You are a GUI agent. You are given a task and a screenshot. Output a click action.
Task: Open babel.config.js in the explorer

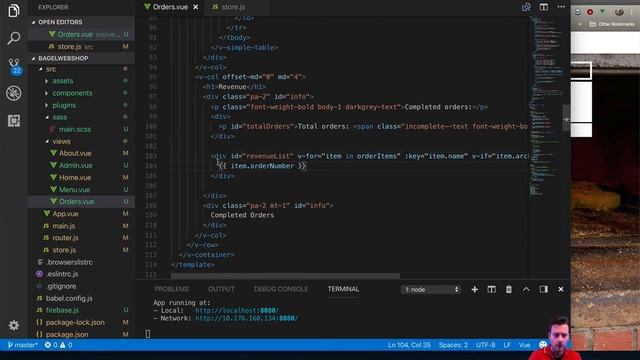pyautogui.click(x=69, y=298)
